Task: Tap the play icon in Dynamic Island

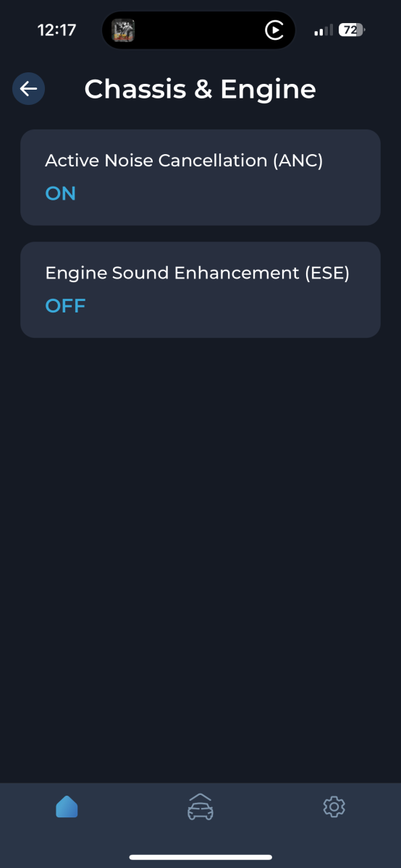Action: tap(274, 30)
